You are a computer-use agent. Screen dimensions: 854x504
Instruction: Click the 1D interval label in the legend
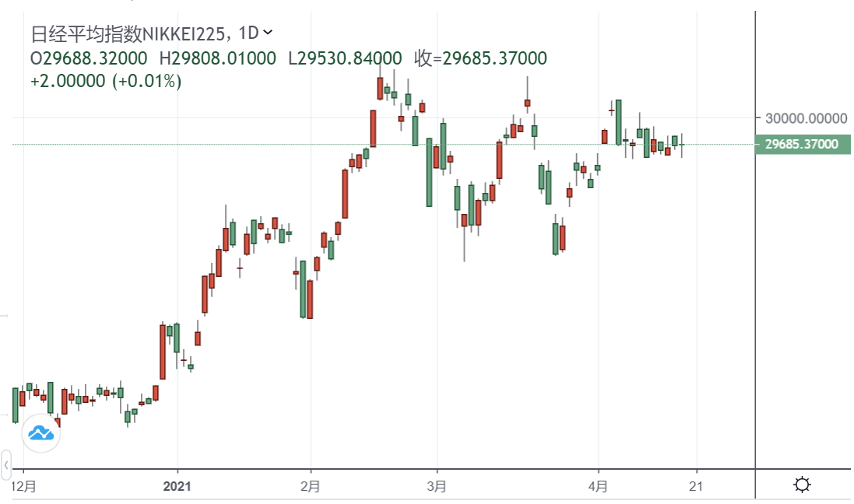pyautogui.click(x=249, y=33)
